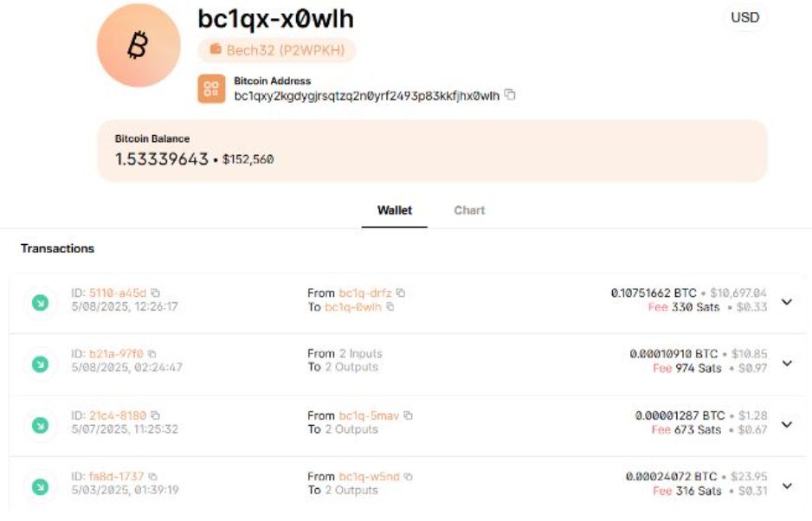Click the orange QR code icon
Screen dimensions: 812x521
point(211,89)
